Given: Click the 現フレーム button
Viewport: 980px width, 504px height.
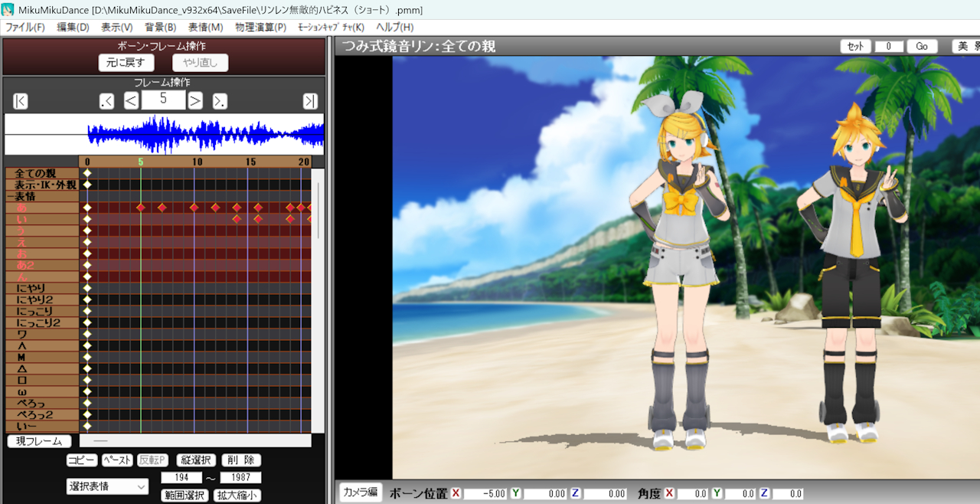Looking at the screenshot, I should (39, 441).
